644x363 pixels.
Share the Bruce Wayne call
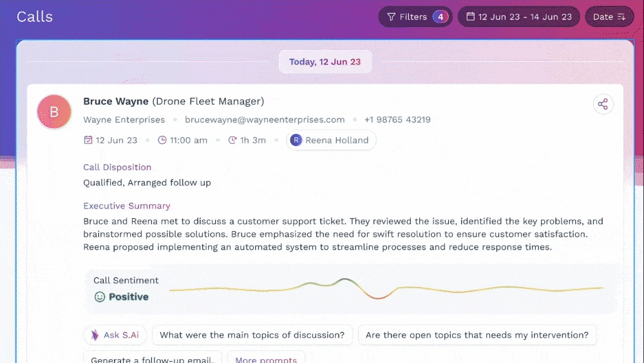coord(603,104)
